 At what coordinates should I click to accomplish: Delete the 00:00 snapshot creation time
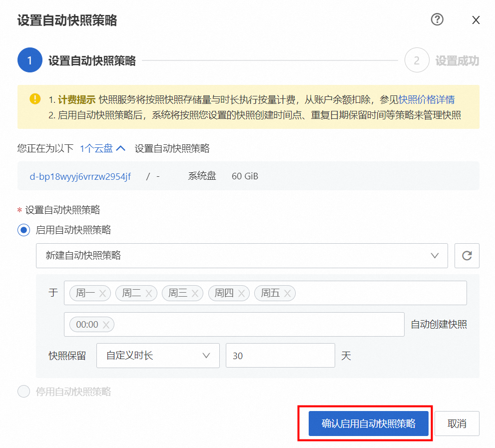tap(106, 324)
